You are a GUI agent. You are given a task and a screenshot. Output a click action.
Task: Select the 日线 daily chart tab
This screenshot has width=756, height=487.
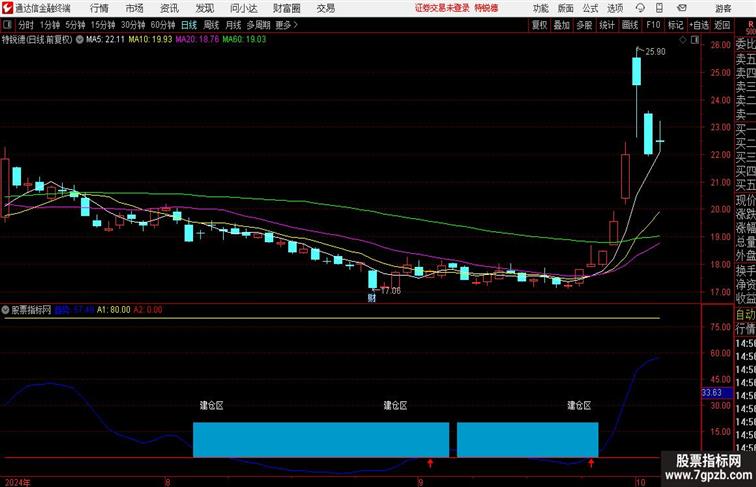coord(189,25)
